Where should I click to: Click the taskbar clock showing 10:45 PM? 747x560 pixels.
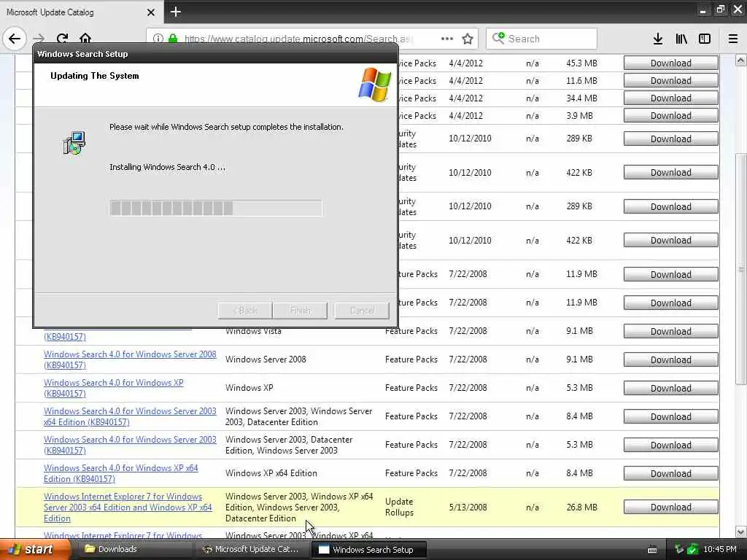tap(720, 550)
